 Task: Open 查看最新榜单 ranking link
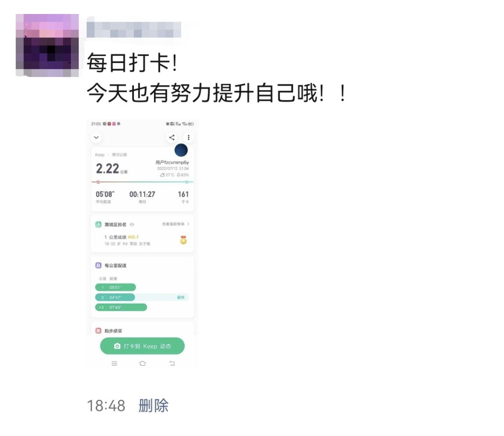click(x=173, y=224)
